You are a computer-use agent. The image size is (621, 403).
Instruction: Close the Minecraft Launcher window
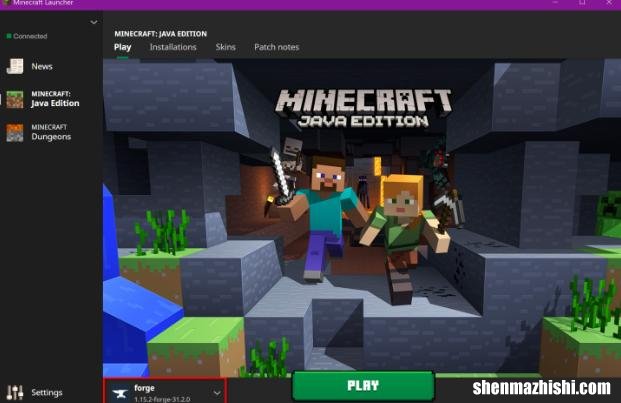click(x=609, y=3)
